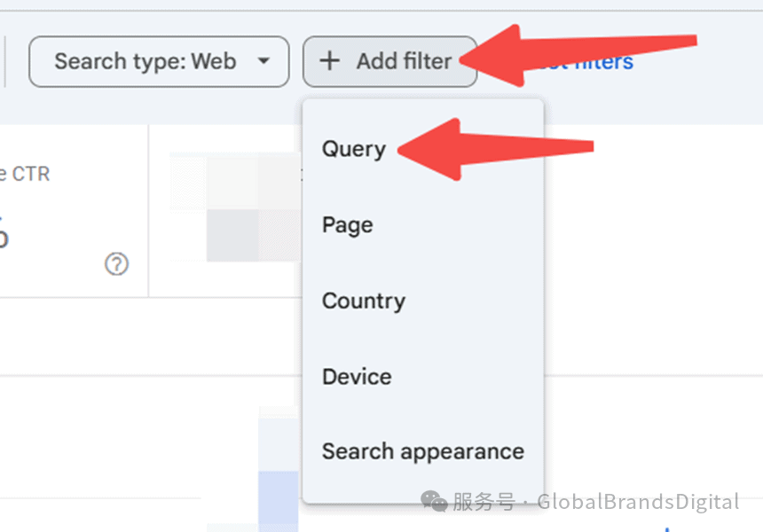Click the plus icon in Add filter
This screenshot has height=532, width=763.
pos(329,61)
